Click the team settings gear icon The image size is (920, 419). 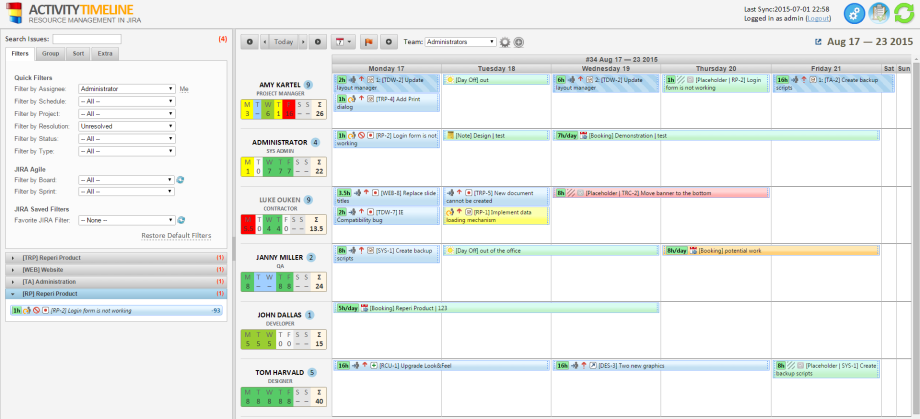coord(505,42)
